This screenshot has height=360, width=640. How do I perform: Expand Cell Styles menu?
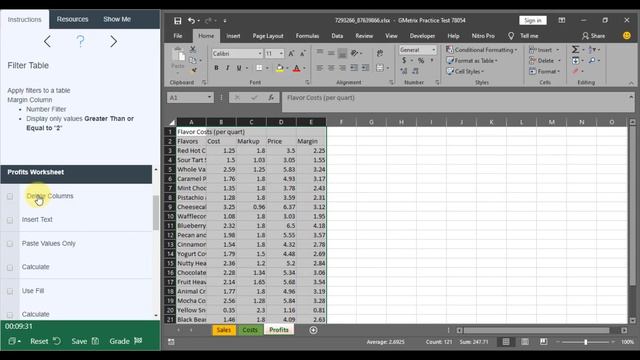pos(465,71)
